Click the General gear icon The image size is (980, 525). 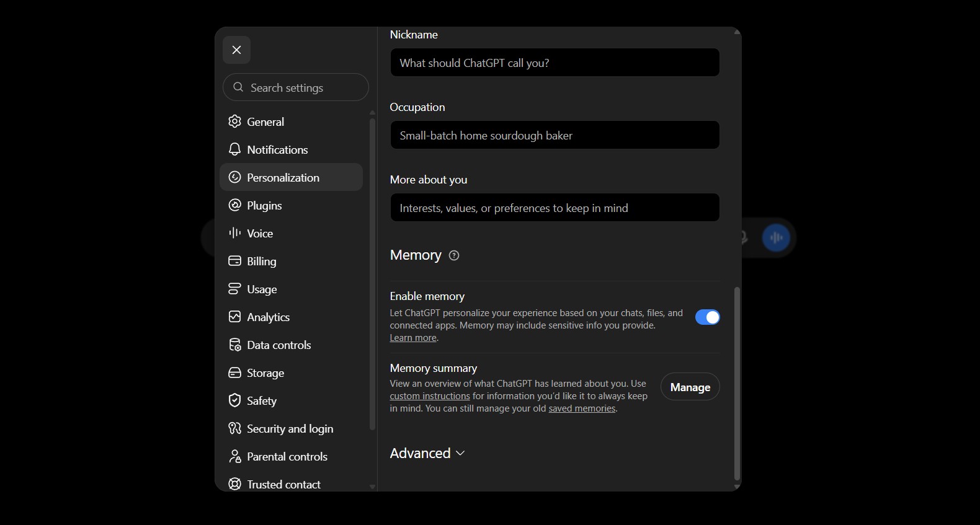tap(234, 121)
